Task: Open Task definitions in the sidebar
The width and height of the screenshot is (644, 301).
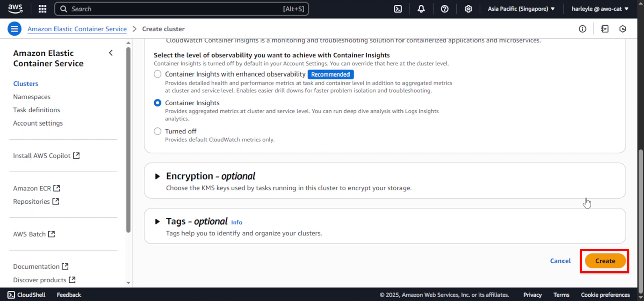Action: tap(37, 110)
